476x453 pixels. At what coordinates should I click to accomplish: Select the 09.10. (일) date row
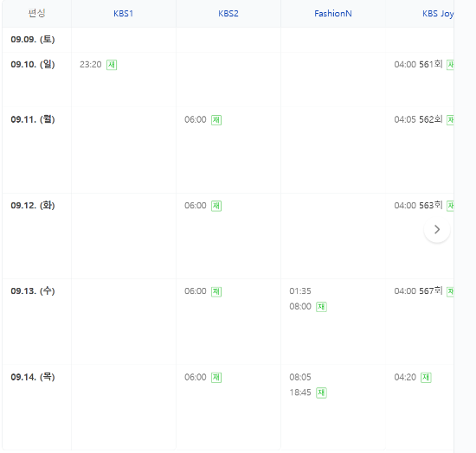(x=33, y=64)
